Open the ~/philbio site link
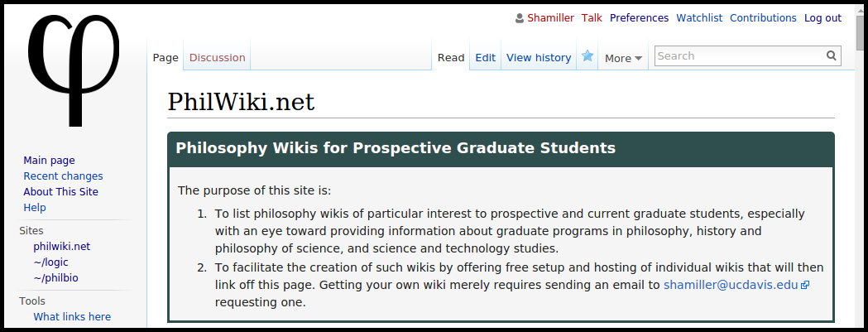 click(x=56, y=277)
